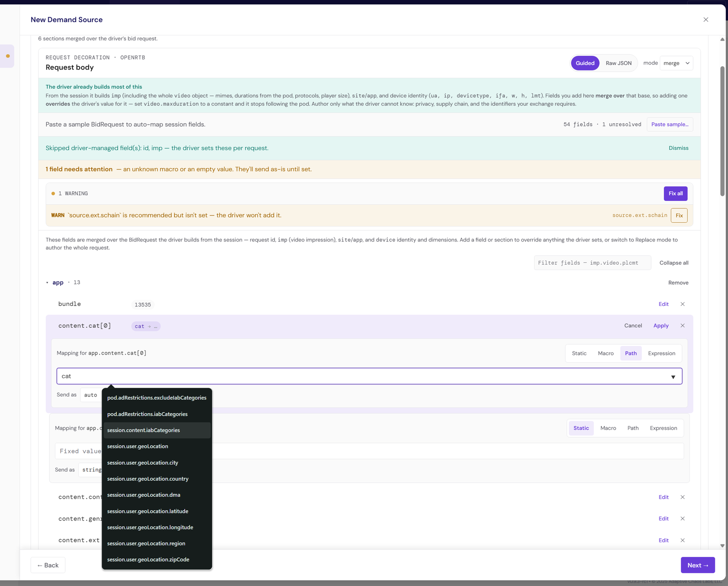Remove the content.gen field row
The image size is (728, 586).
coord(682,519)
